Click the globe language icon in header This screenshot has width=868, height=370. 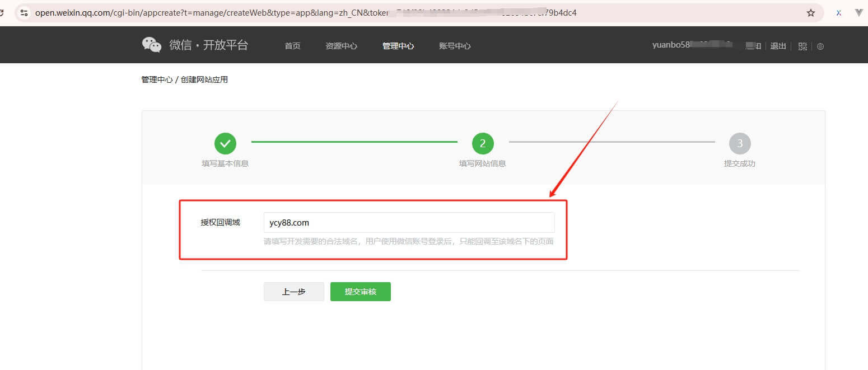tap(820, 46)
